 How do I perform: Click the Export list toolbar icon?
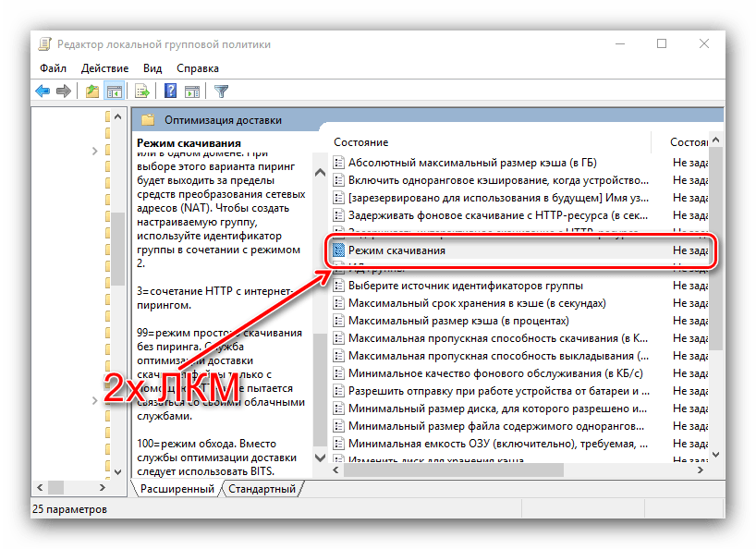click(142, 91)
